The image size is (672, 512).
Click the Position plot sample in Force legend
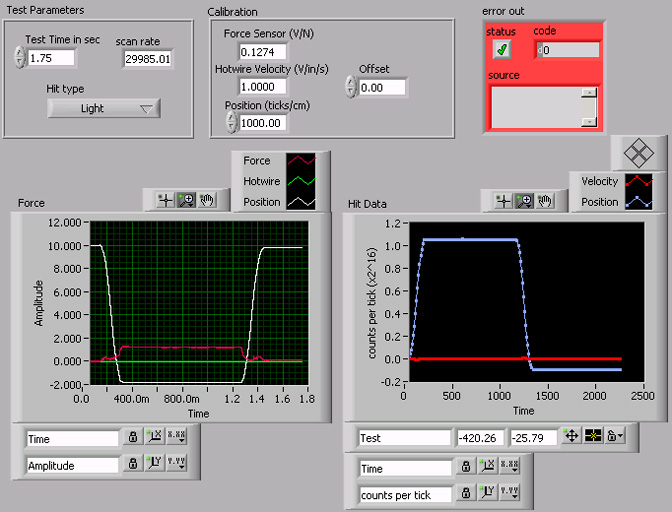[301, 202]
